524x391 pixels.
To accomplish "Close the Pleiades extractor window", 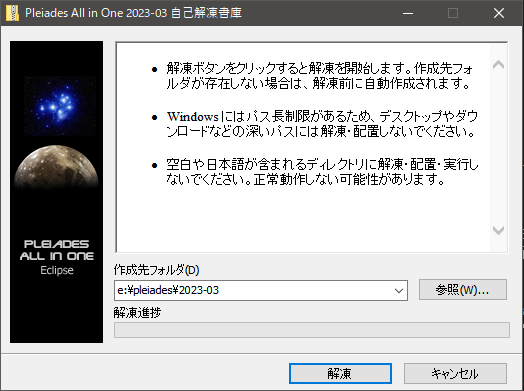I will click(499, 13).
